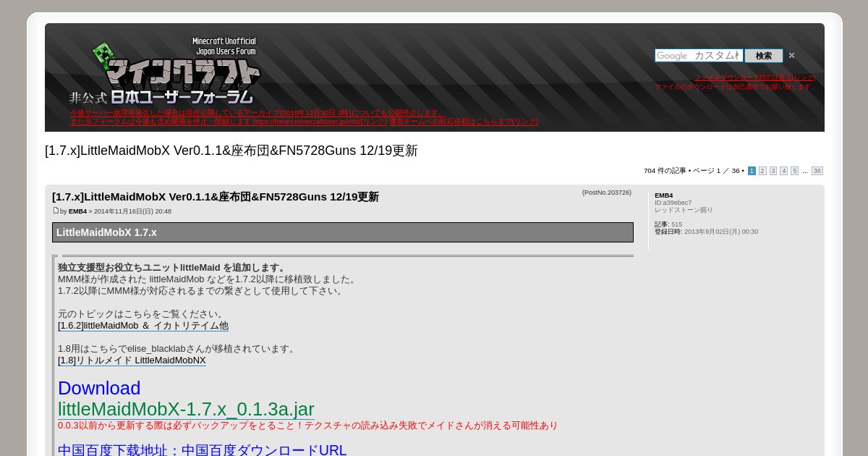Open the 中国百度下载地址 download URL link

coord(202,449)
